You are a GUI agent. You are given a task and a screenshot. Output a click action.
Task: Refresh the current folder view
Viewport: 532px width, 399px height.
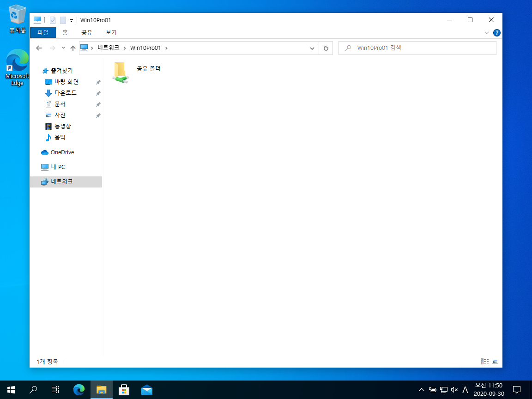(x=326, y=48)
